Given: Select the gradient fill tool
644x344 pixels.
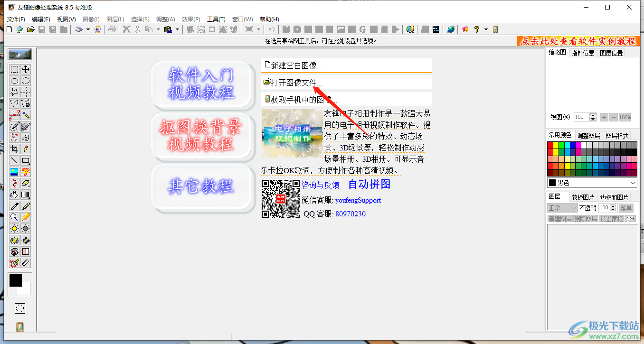Looking at the screenshot, I should pyautogui.click(x=26, y=195).
